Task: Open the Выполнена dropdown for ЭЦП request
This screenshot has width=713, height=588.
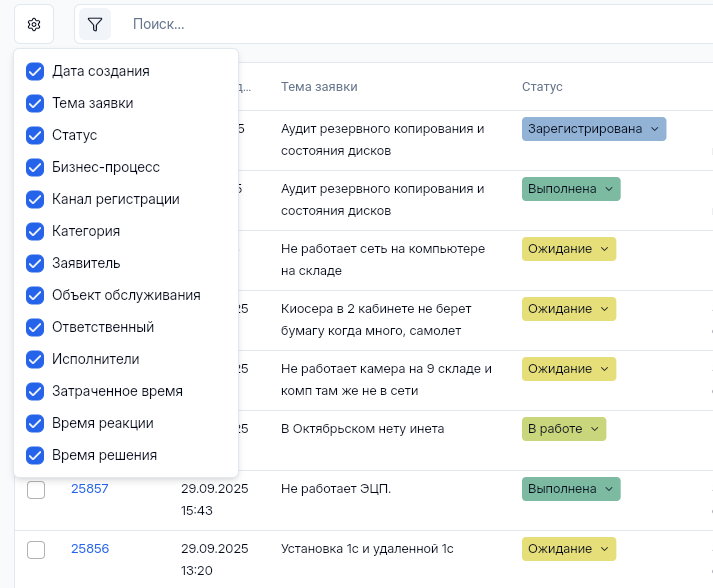Action: click(570, 489)
